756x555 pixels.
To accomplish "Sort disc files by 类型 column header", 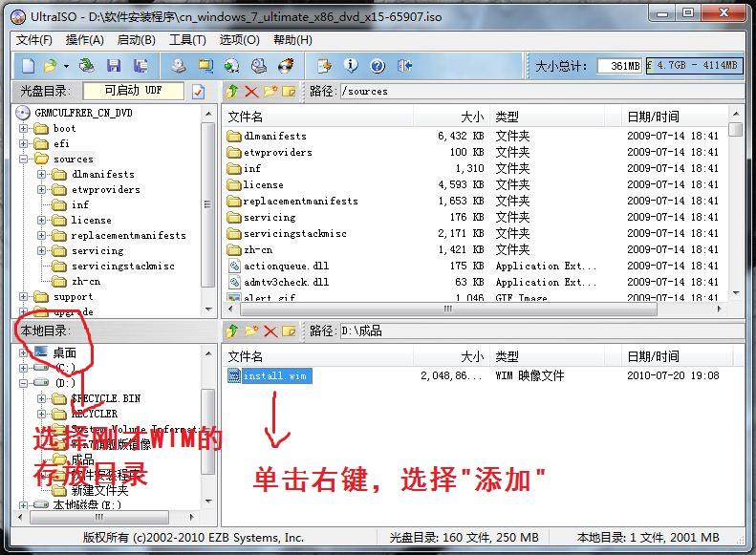I will point(548,117).
